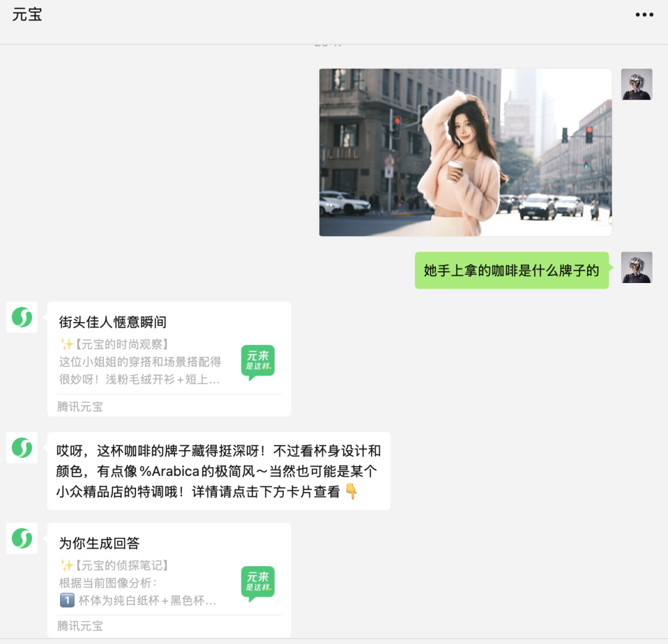
Task: Click the Yuanbao avatar beside 街头佳人惬意瞬间 card
Action: point(22,317)
